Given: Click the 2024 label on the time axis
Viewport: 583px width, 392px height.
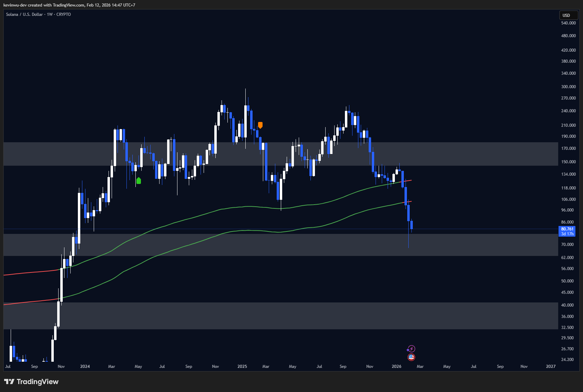Looking at the screenshot, I should pyautogui.click(x=85, y=367).
